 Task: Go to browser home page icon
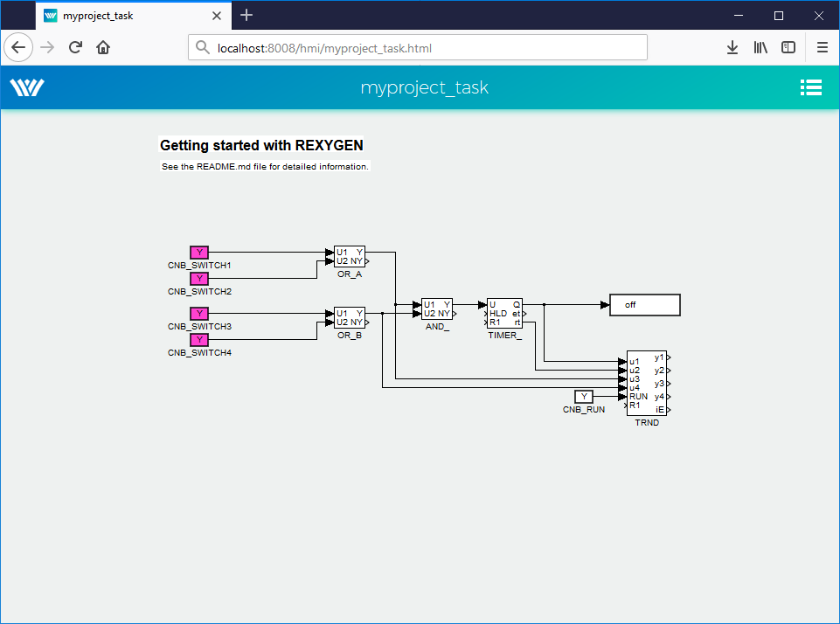103,47
